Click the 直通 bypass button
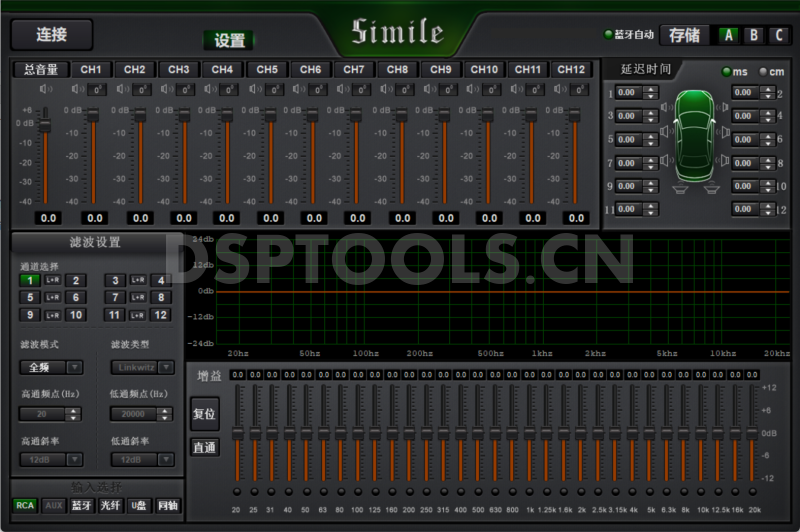This screenshot has width=800, height=532. coord(205,447)
